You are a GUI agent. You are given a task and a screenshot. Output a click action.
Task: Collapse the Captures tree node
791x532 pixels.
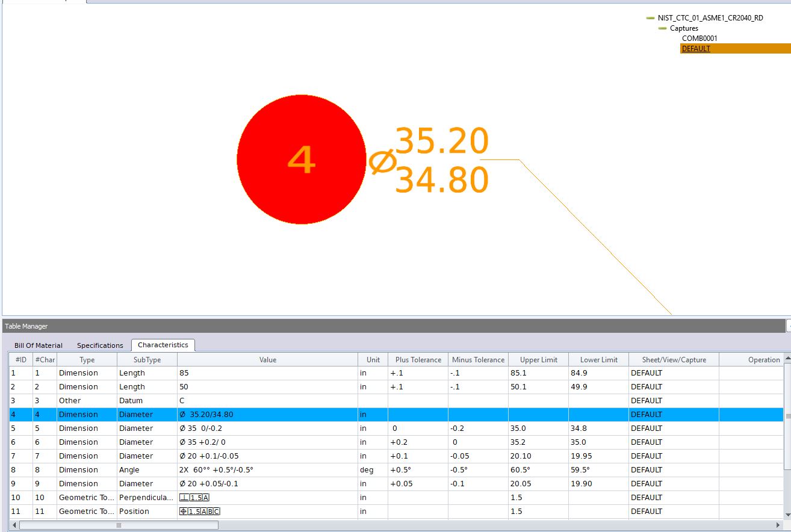662,28
